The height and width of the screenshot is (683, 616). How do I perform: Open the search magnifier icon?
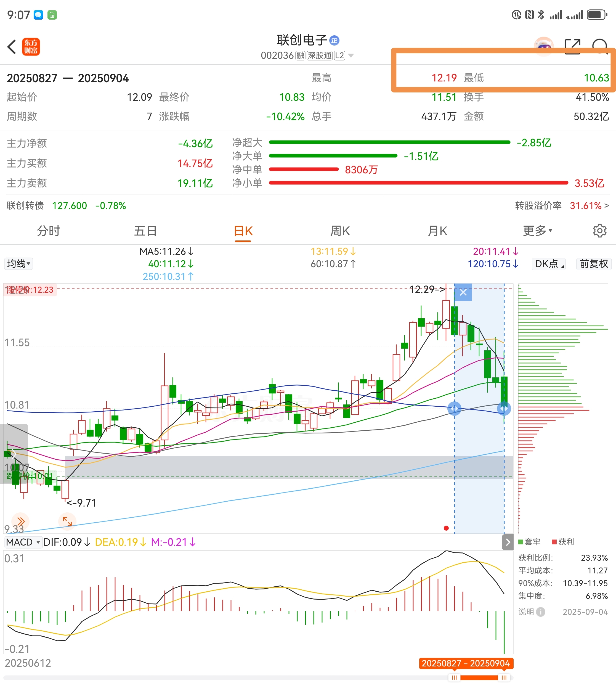(600, 46)
